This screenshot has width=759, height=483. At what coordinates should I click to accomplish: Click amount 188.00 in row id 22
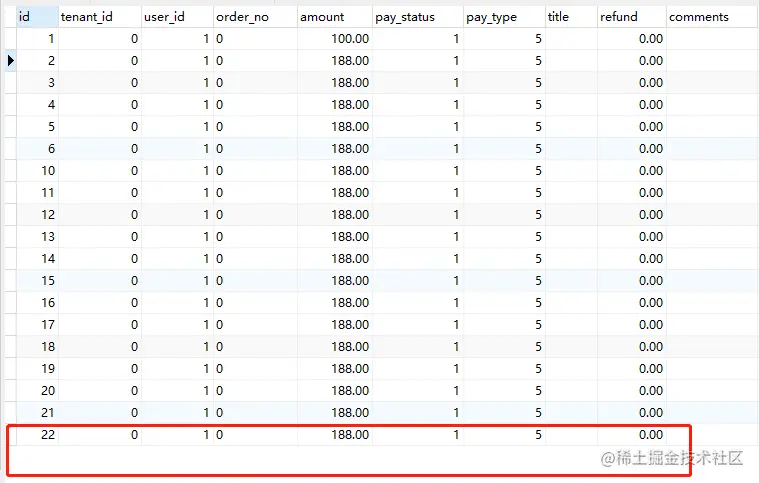[x=335, y=435]
